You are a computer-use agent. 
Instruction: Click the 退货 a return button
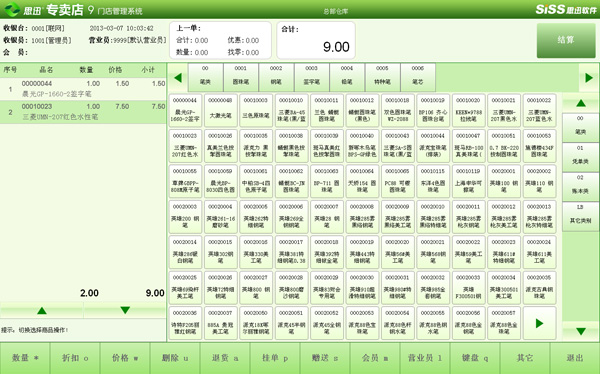[x=225, y=358]
